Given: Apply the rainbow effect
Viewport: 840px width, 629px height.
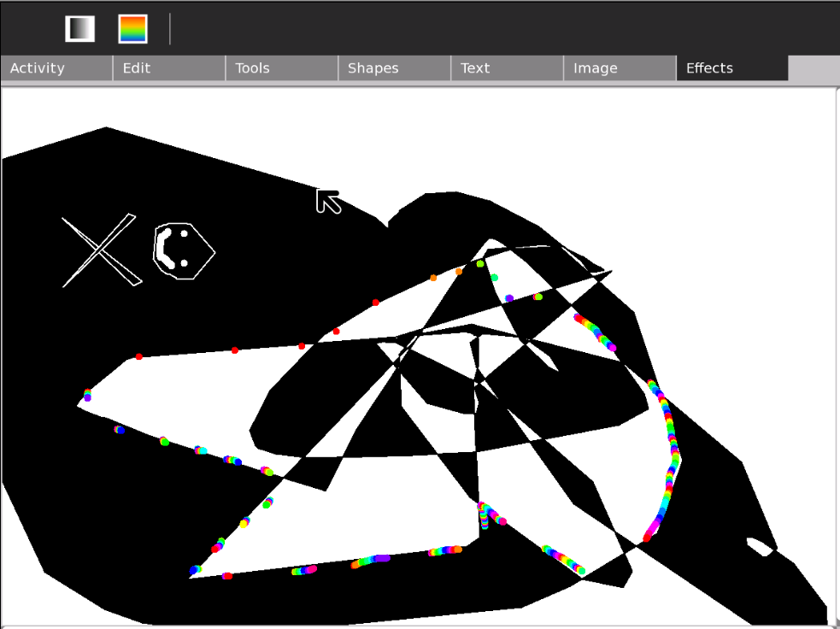Looking at the screenshot, I should coord(132,28).
